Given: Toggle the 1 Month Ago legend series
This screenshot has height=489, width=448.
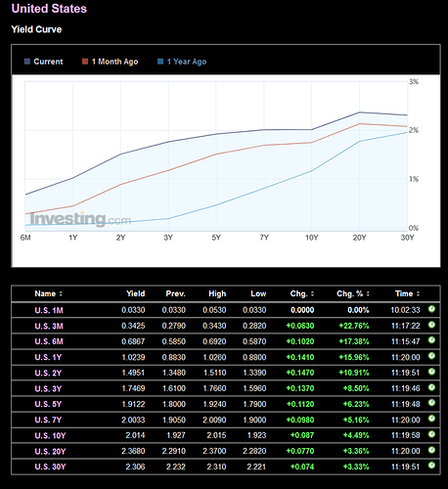Looking at the screenshot, I should click(111, 62).
